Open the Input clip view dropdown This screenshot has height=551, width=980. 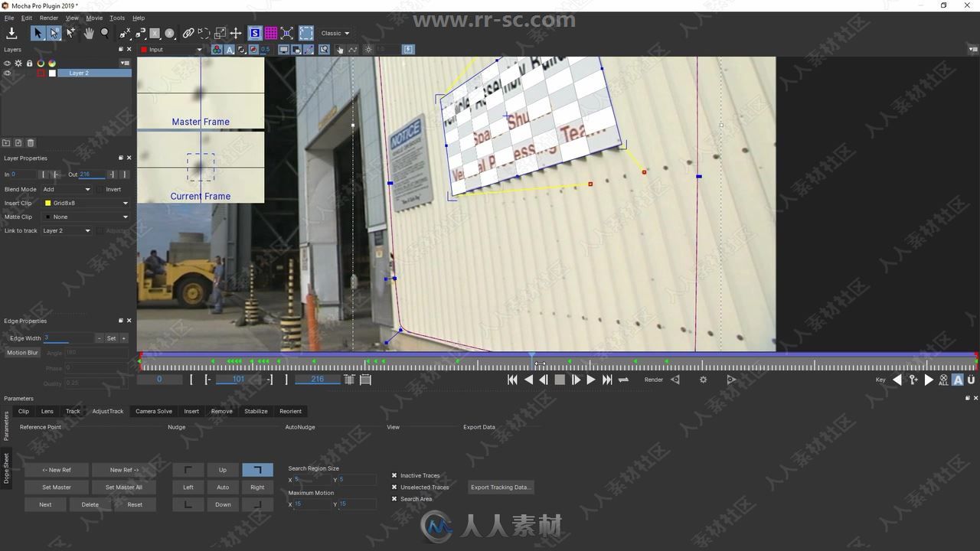171,50
